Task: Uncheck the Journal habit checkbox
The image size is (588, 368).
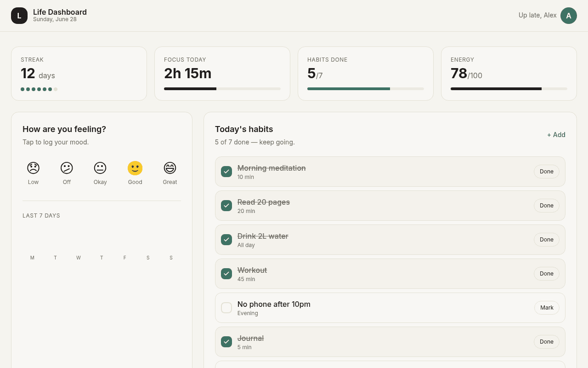Action: [x=226, y=342]
